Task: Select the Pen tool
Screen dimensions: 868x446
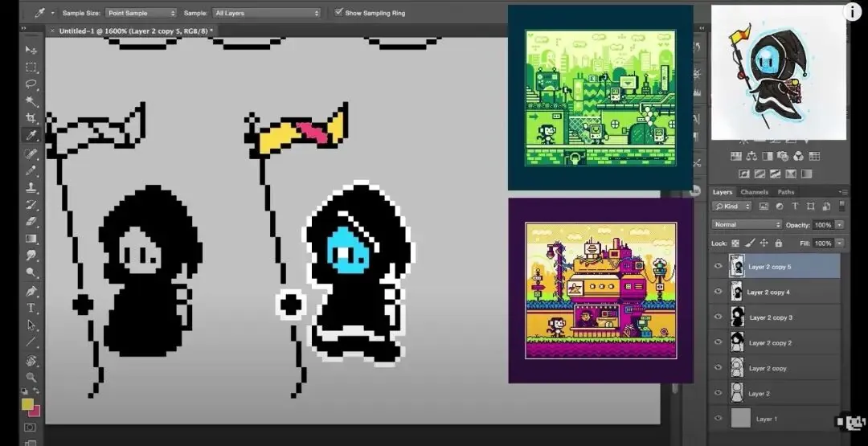Action: [31, 291]
